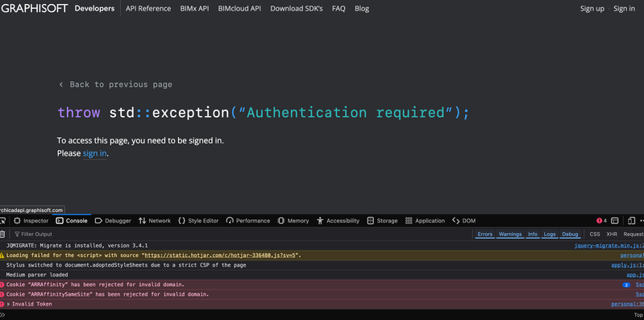Select the Console tab

[x=72, y=221]
